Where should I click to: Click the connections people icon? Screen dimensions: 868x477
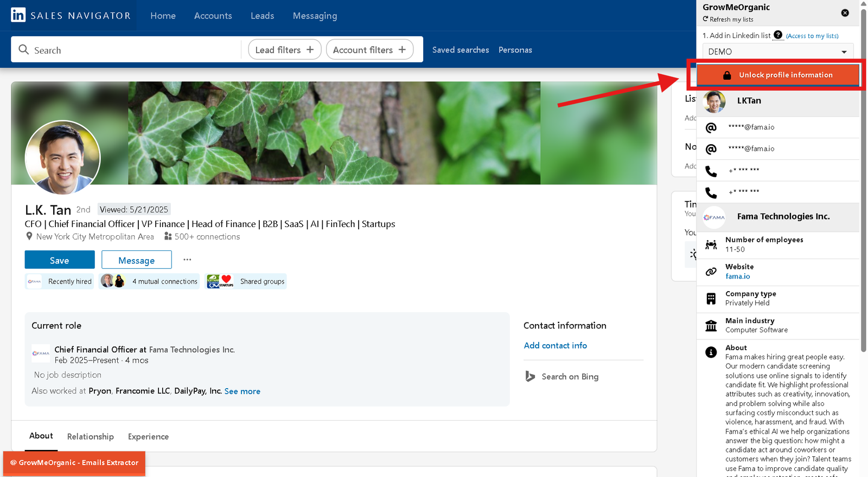pyautogui.click(x=168, y=236)
